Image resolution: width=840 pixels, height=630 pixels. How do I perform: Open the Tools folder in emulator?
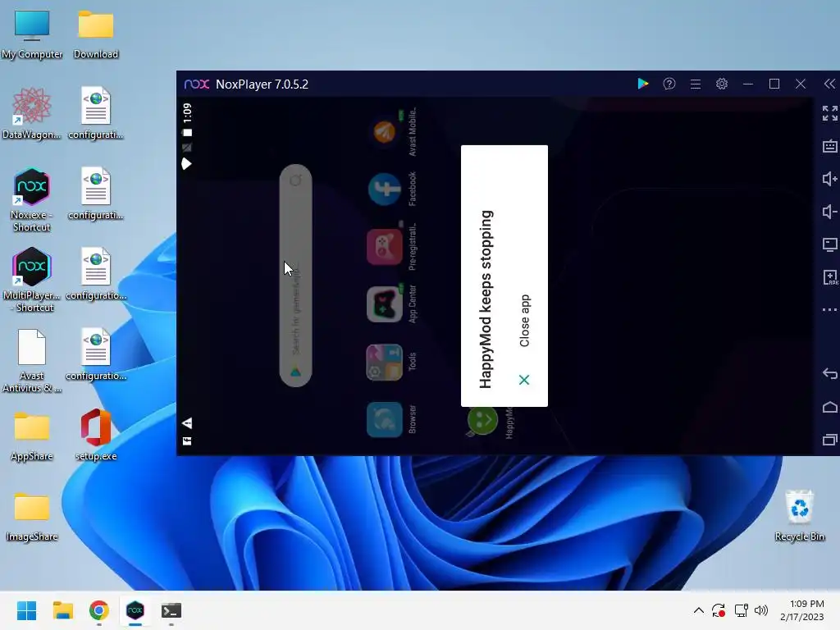[385, 362]
